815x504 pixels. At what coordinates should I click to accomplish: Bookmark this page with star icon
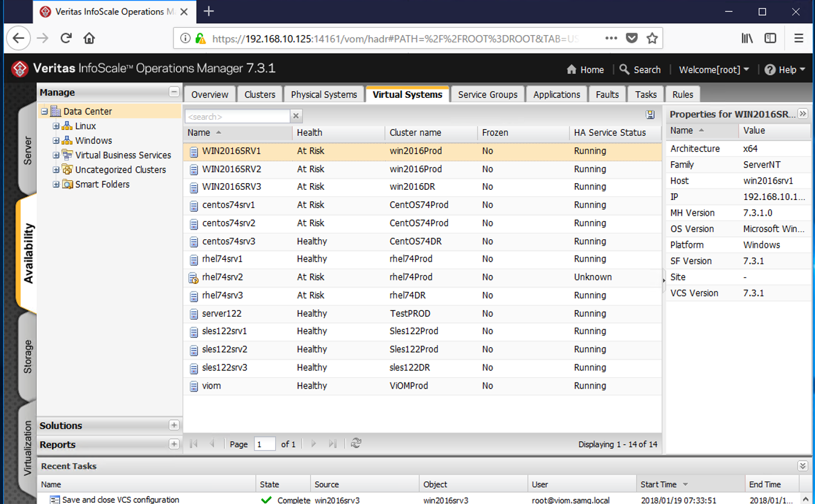click(652, 38)
